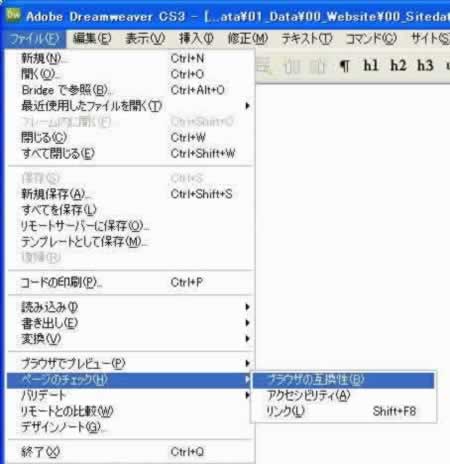
Task: Open the 挿入(I) menu
Action: pyautogui.click(x=196, y=39)
